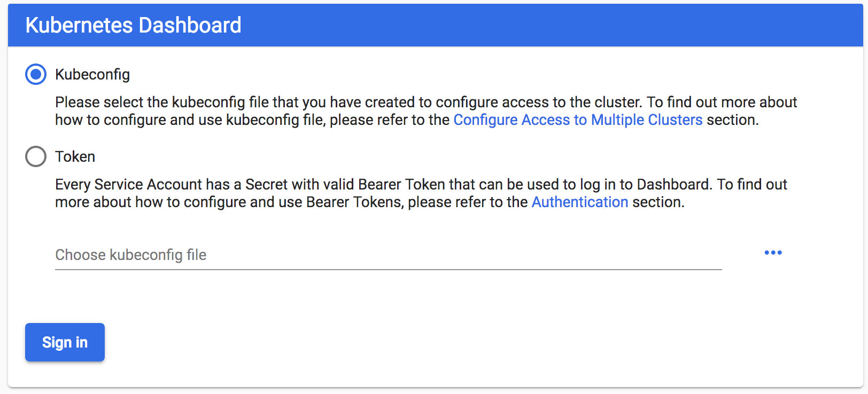Click the Kubernetes Dashboard header title

click(133, 25)
